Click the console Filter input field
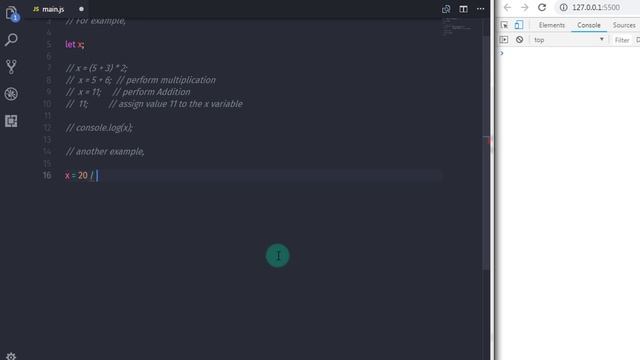 click(622, 40)
